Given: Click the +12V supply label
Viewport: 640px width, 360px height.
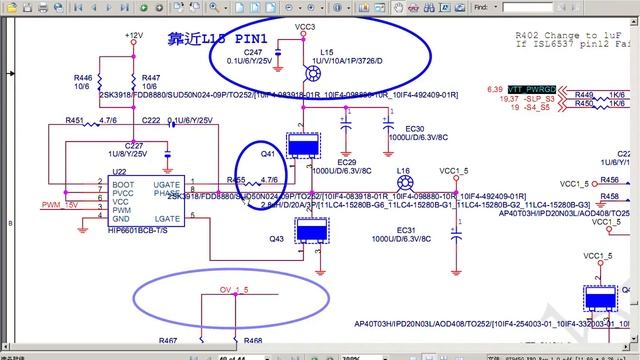Looking at the screenshot, I should tap(134, 36).
